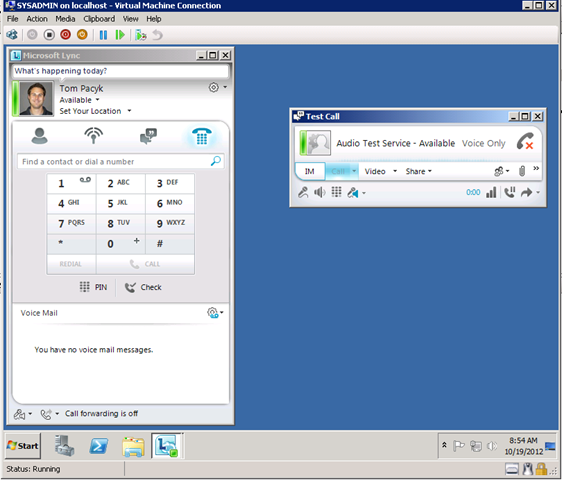Viewport: 562px width, 480px height.
Task: Open the Call button dropdown arrow
Action: 354,171
